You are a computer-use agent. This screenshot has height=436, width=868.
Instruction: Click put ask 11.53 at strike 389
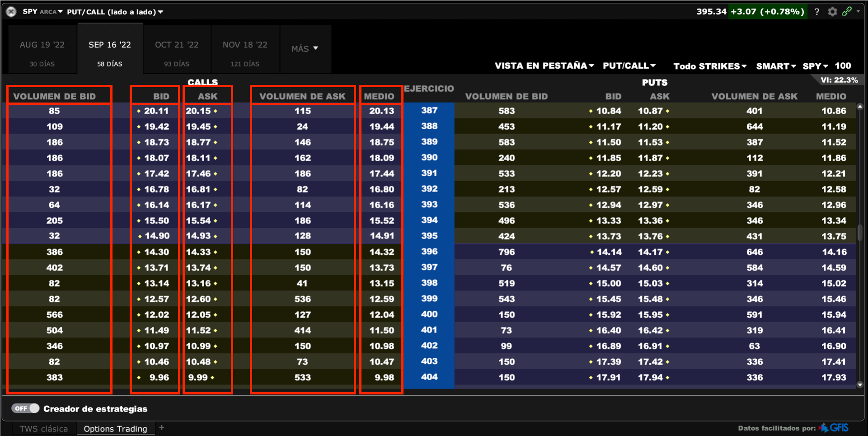click(651, 142)
